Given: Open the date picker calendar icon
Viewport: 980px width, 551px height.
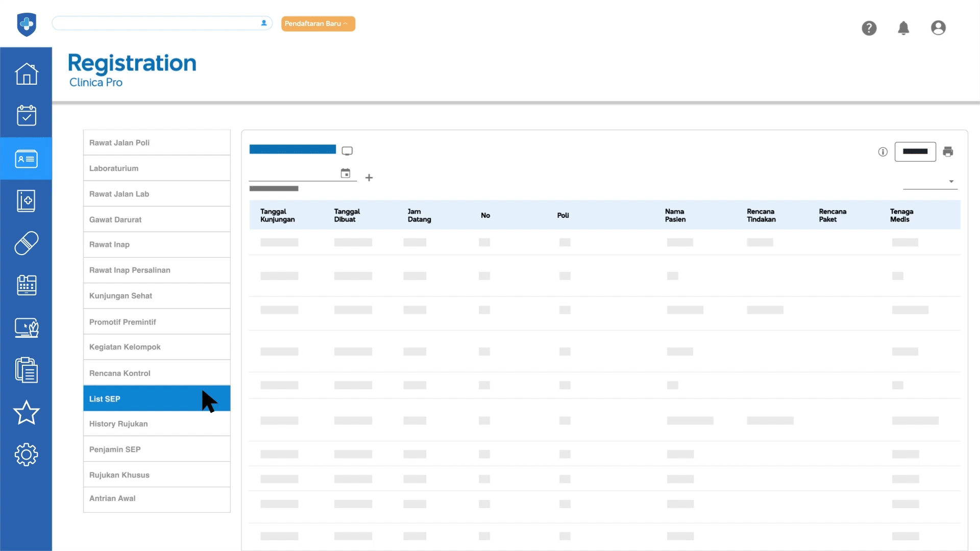Looking at the screenshot, I should [x=346, y=173].
